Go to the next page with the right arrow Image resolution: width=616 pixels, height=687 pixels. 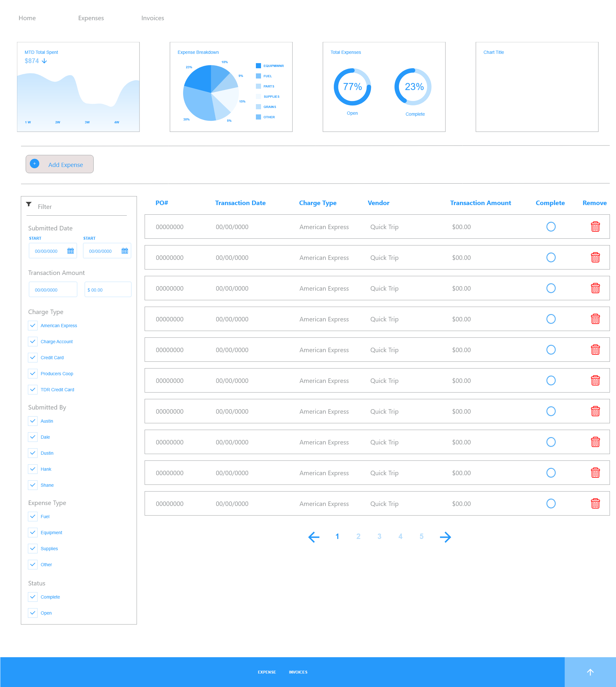point(445,537)
